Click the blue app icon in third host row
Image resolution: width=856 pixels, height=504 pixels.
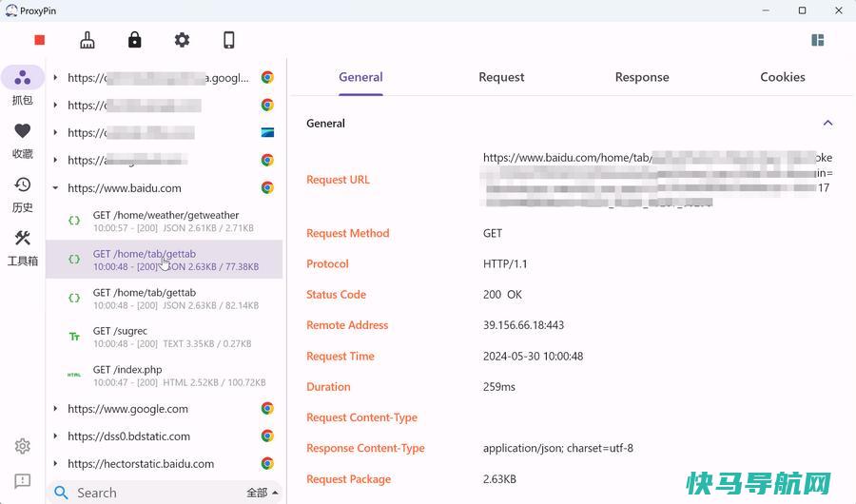coord(267,132)
